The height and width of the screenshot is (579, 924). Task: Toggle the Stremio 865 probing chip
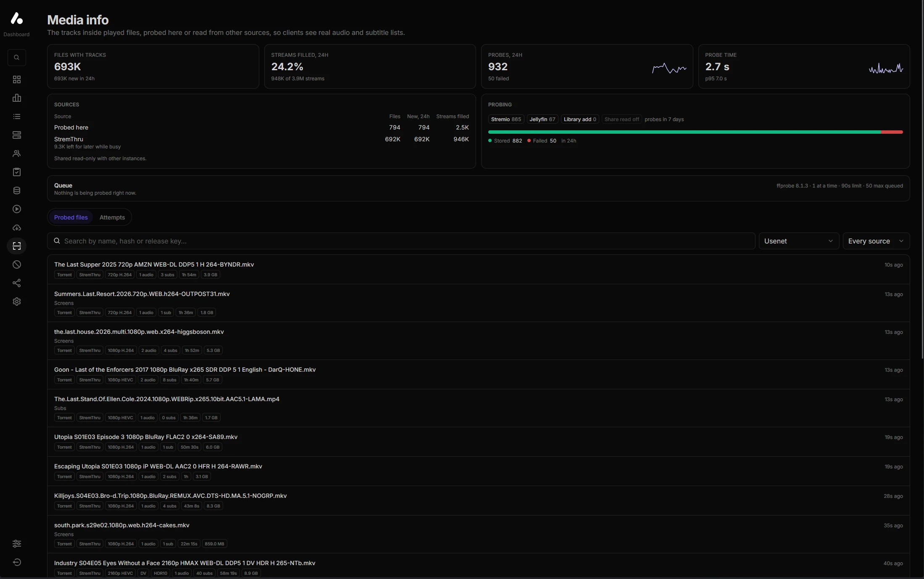coord(506,119)
